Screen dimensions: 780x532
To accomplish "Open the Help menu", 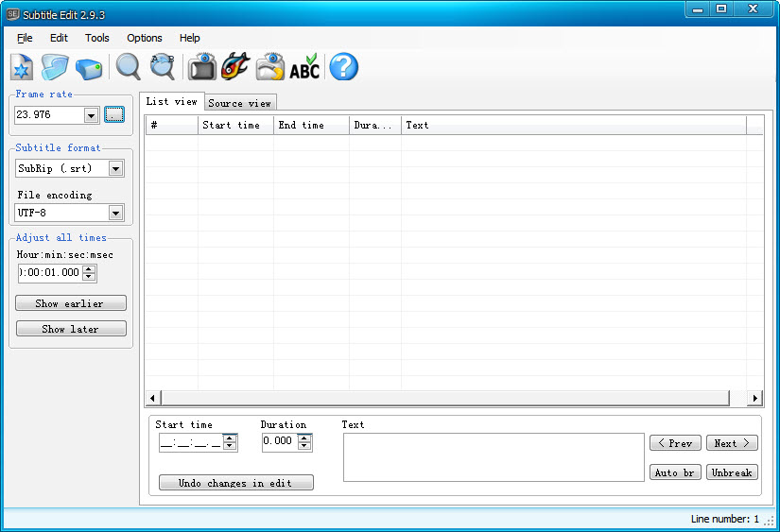I will click(x=189, y=39).
